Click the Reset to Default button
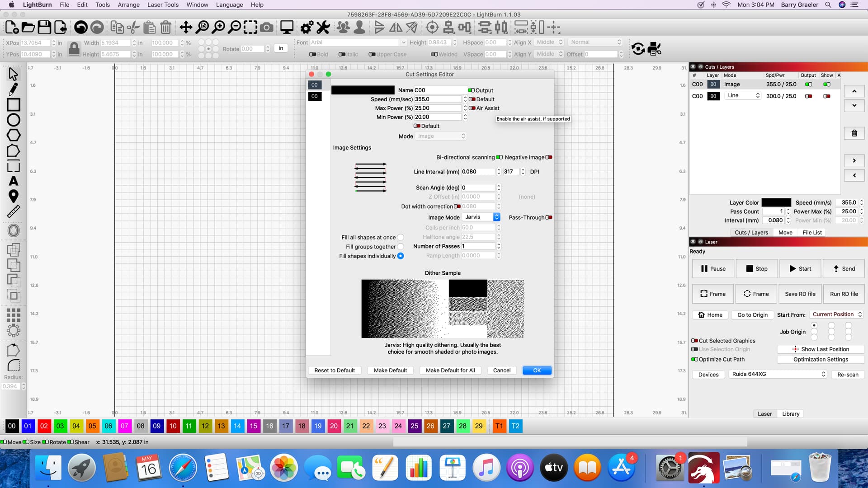The height and width of the screenshot is (488, 868). coord(335,370)
